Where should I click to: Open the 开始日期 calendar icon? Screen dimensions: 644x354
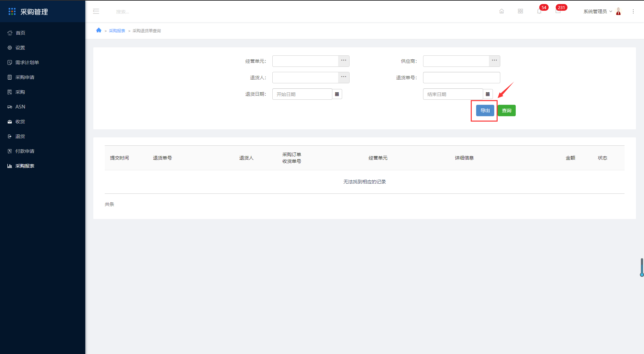click(337, 94)
